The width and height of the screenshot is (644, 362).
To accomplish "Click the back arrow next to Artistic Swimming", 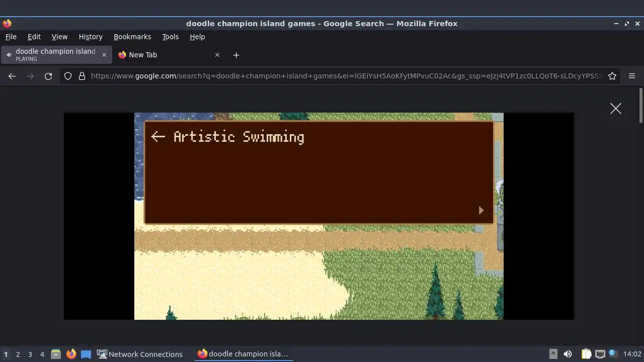I will click(158, 137).
